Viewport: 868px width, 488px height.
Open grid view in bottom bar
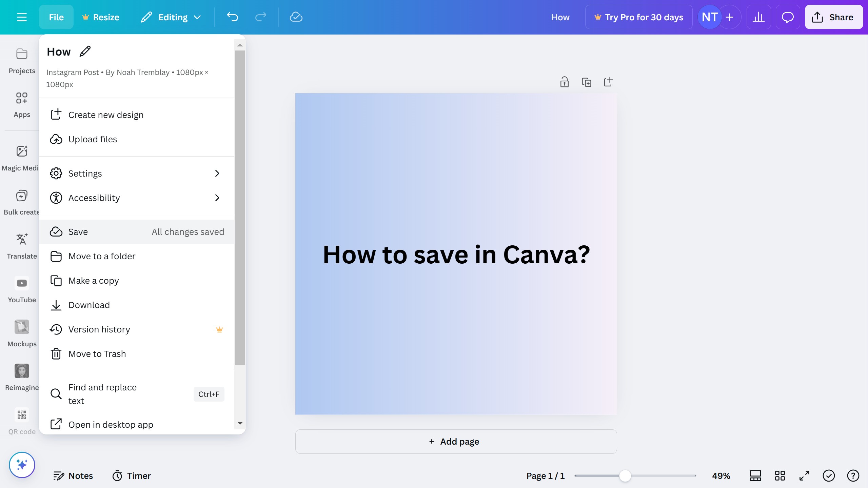coord(780,476)
